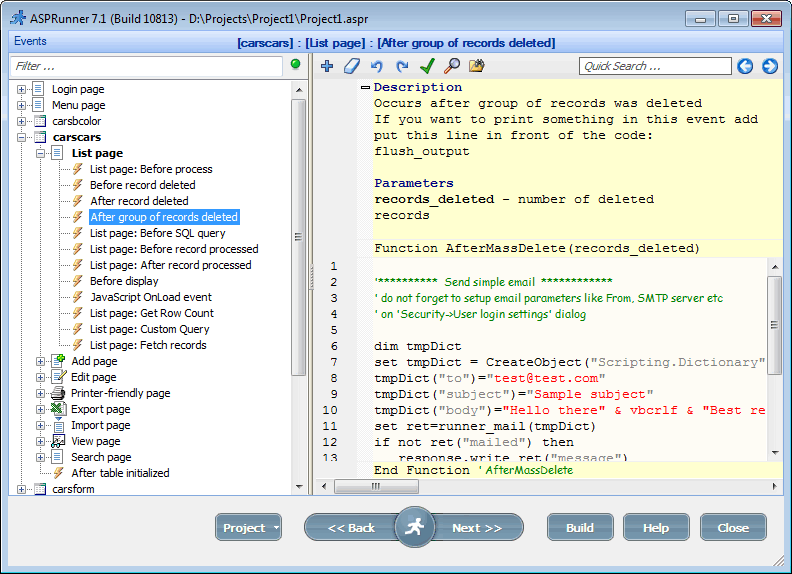Click the Undo arrow icon
This screenshot has height=574, width=792.
[x=377, y=66]
